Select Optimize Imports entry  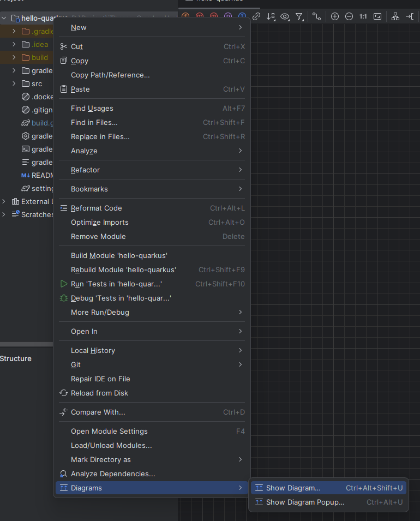pos(152,222)
